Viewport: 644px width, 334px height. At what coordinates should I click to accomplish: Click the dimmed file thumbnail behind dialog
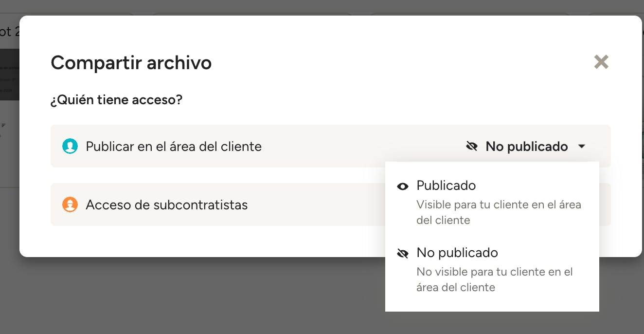click(9, 73)
